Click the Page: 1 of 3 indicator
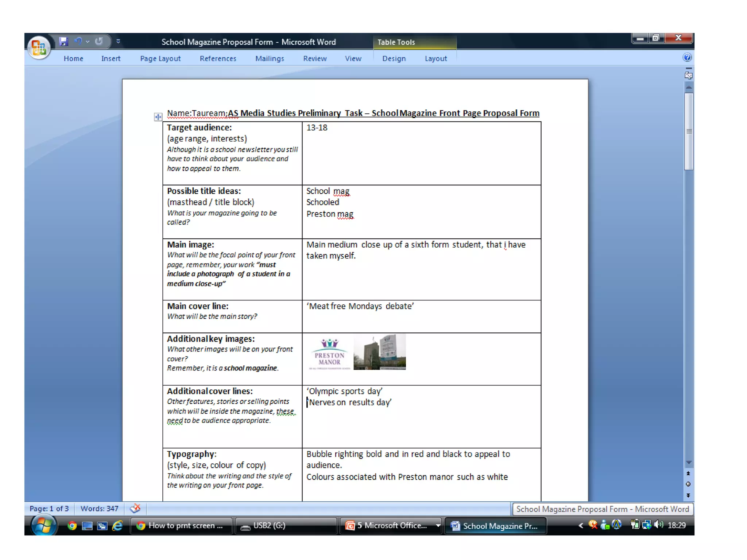747x560 pixels. (x=49, y=508)
